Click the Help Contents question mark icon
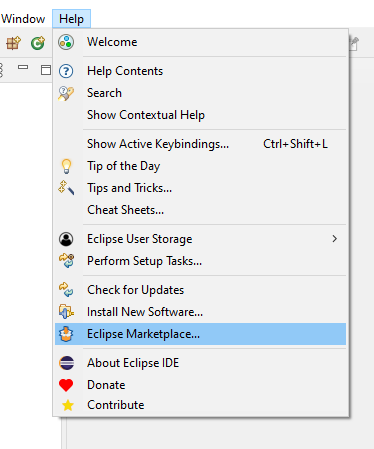This screenshot has width=374, height=449. 66,71
